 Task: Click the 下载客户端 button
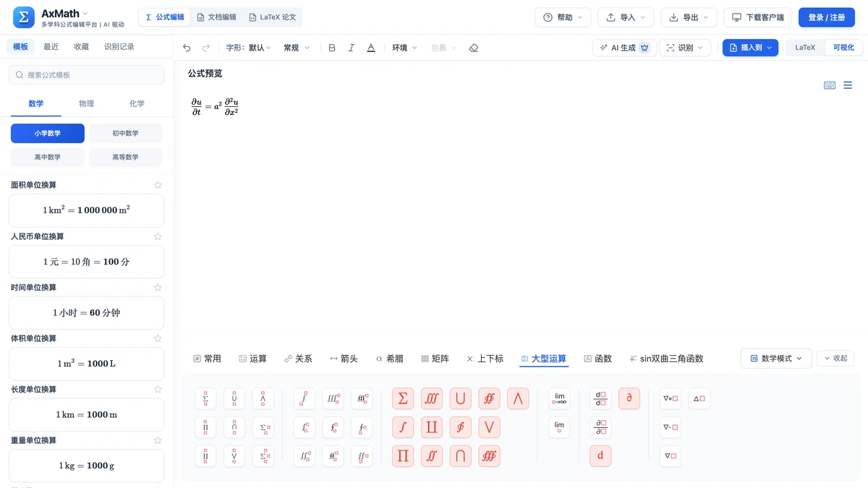(757, 17)
